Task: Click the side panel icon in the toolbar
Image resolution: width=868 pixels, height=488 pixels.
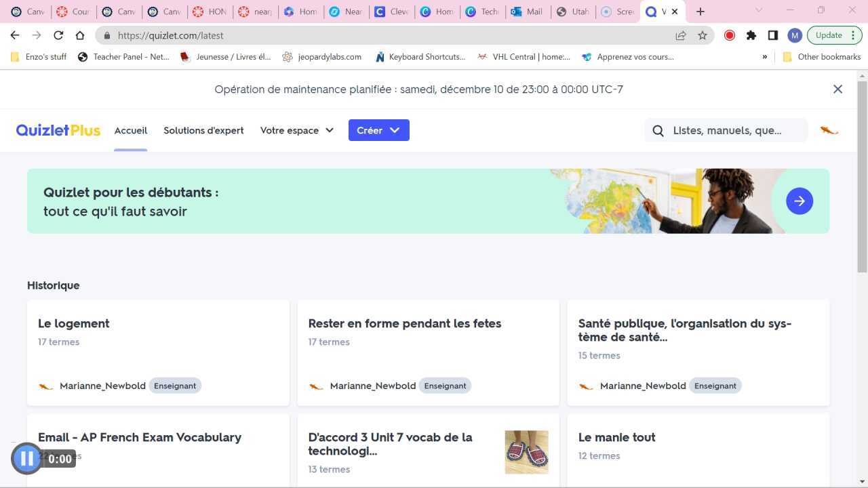Action: pos(772,35)
